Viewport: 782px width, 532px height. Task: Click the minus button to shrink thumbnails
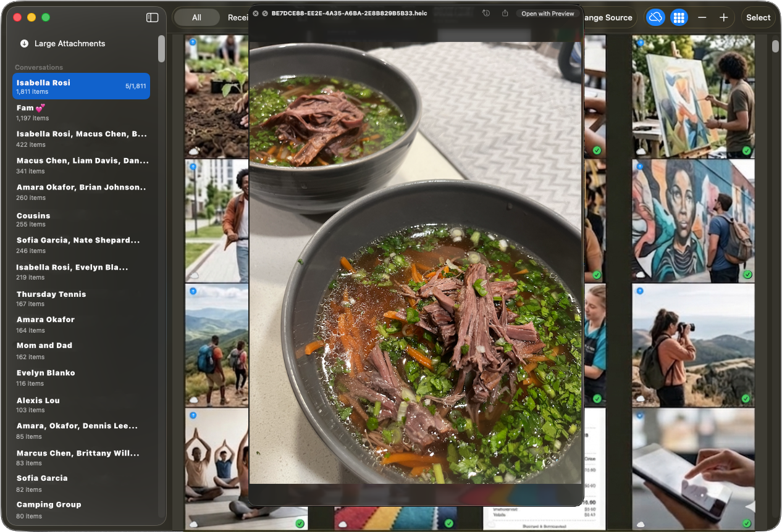[x=702, y=18]
